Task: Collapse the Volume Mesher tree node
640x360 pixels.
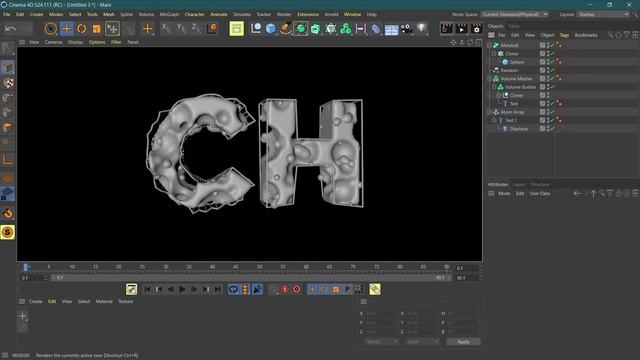Action: (490, 78)
